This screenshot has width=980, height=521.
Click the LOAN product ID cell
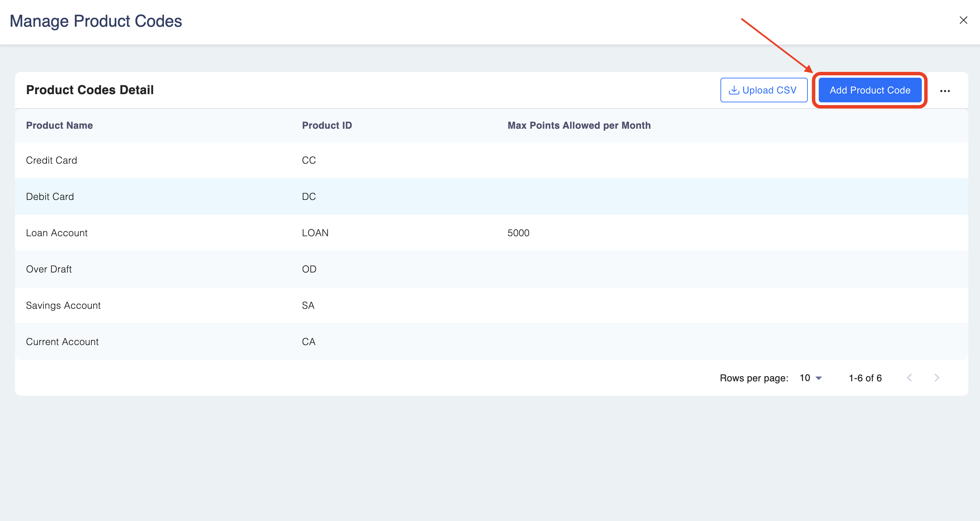(x=315, y=233)
